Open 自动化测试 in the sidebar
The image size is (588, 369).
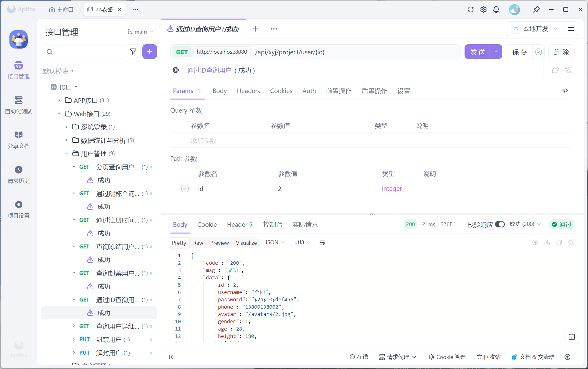point(19,105)
